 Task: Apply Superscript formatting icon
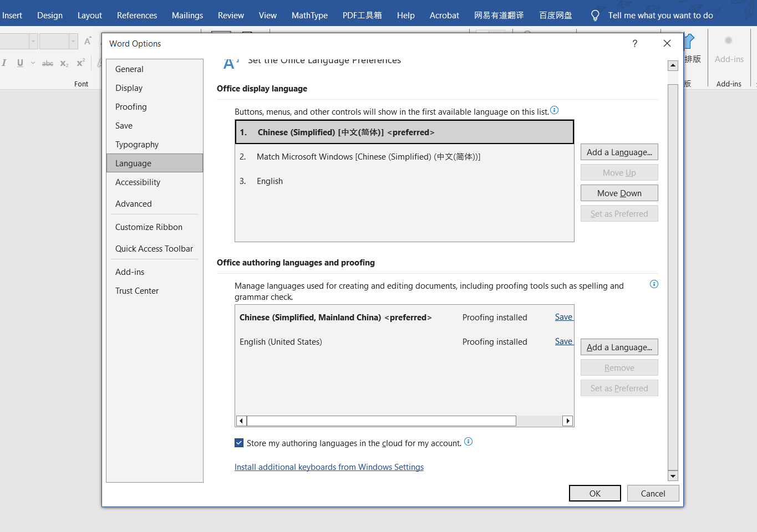coord(80,63)
